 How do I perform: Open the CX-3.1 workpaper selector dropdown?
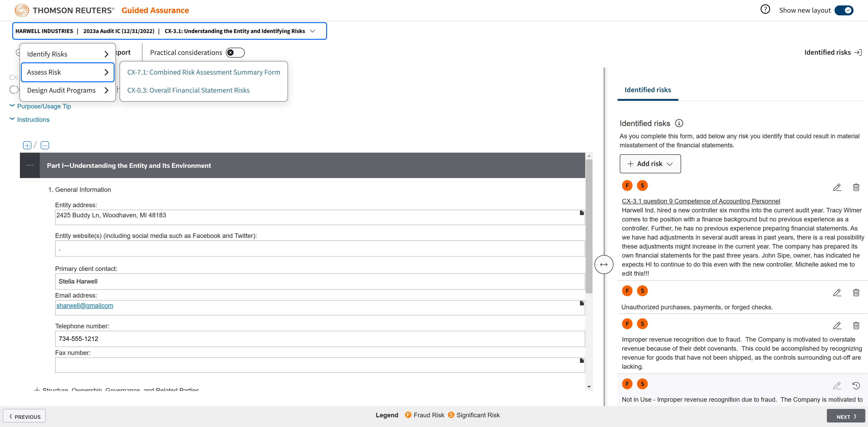(x=312, y=31)
